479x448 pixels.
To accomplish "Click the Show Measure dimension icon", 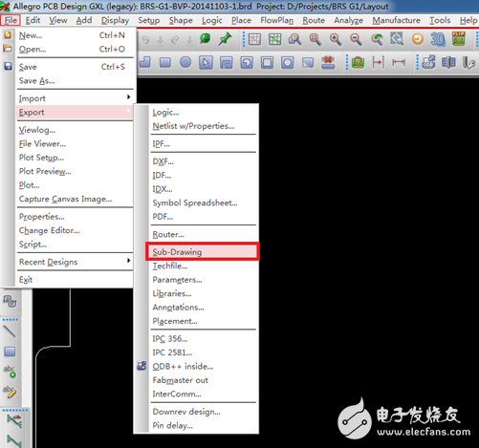I will (399, 62).
